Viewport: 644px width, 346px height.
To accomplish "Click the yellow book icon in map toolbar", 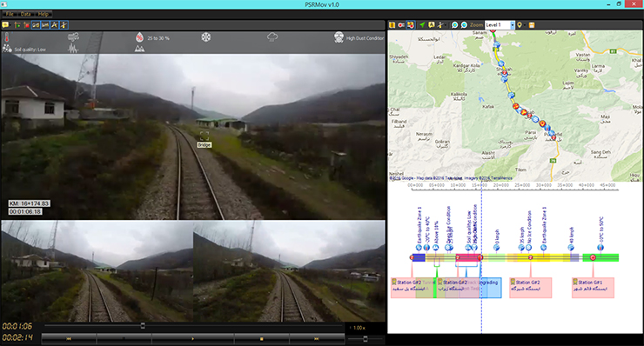I will [392, 25].
